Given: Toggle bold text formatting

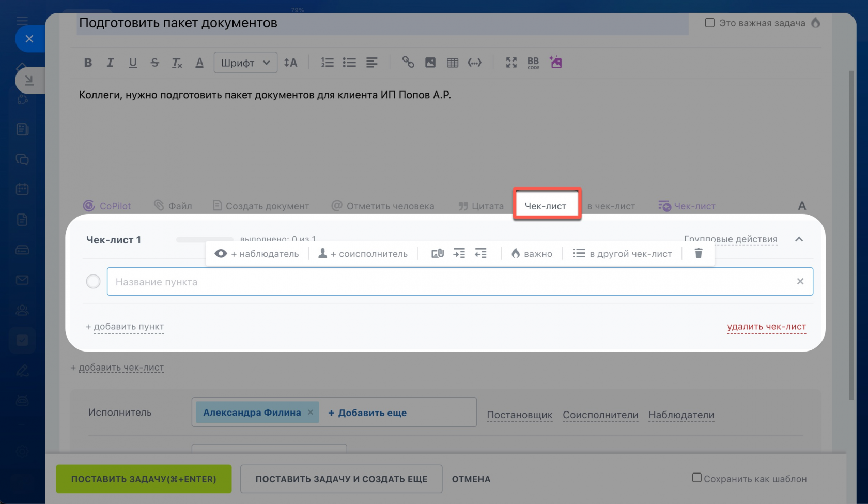Looking at the screenshot, I should click(88, 63).
